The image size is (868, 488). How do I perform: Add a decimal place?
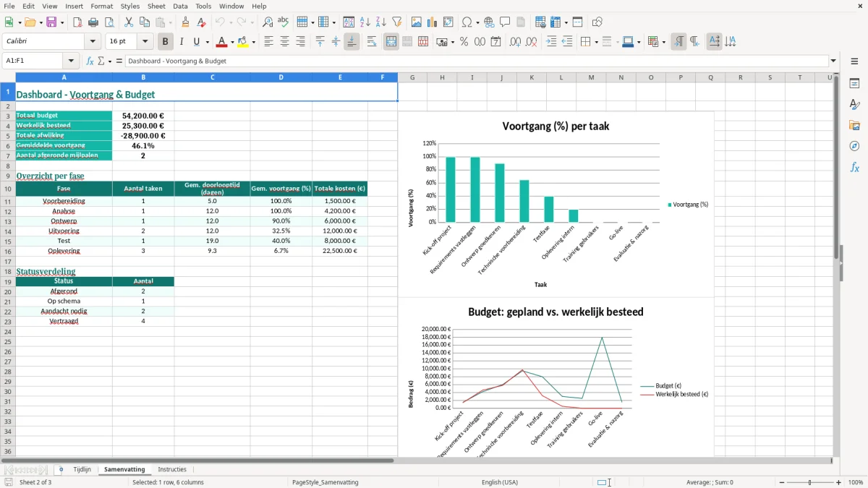coord(515,42)
